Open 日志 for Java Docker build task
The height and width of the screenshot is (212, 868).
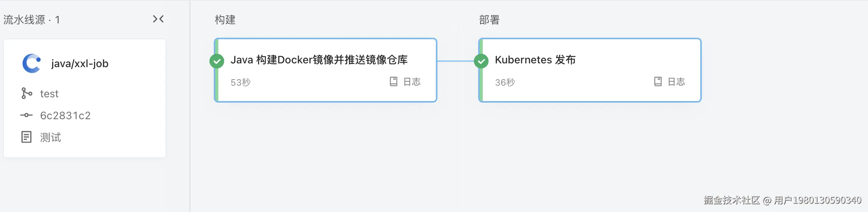(x=412, y=82)
